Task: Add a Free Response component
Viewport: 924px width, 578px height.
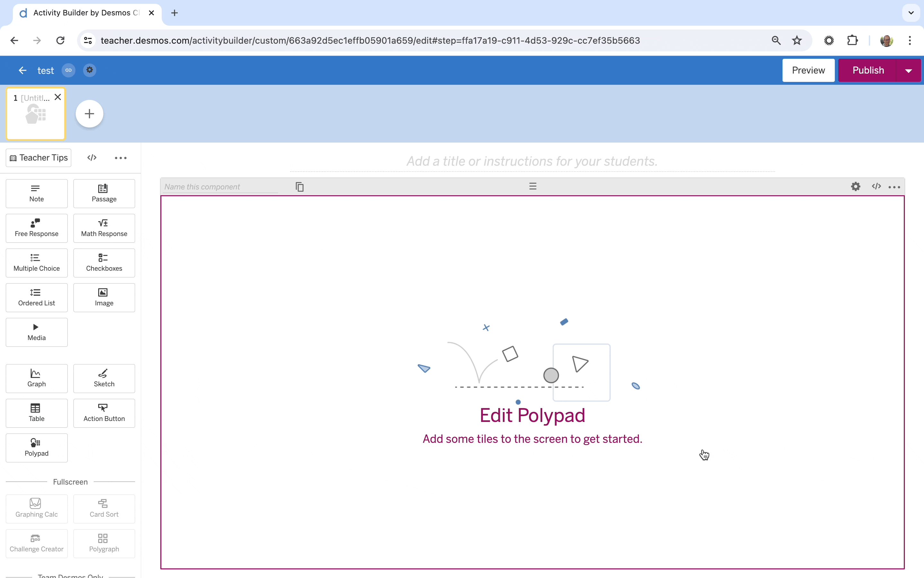Action: click(37, 228)
